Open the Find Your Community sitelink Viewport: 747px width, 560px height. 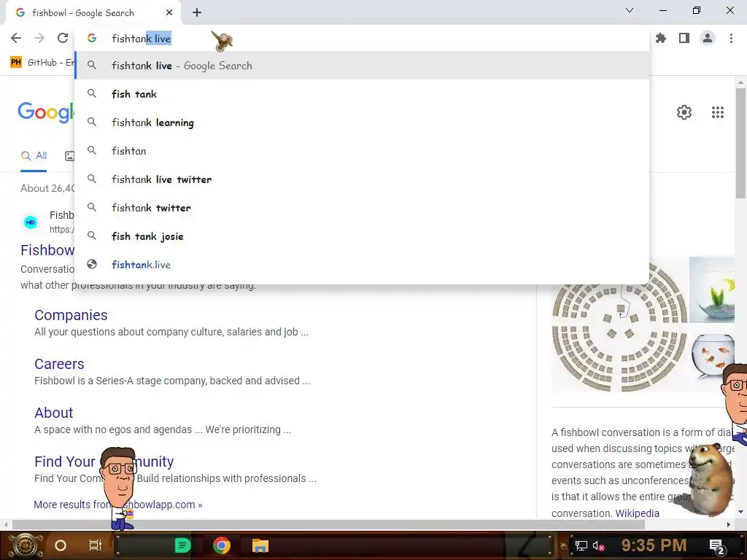(104, 462)
